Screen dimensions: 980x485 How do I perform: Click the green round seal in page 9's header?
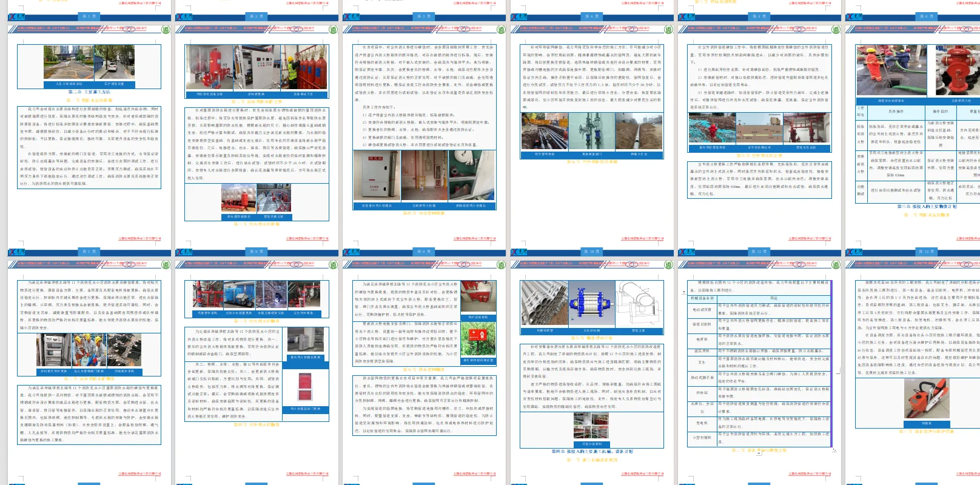[501, 30]
